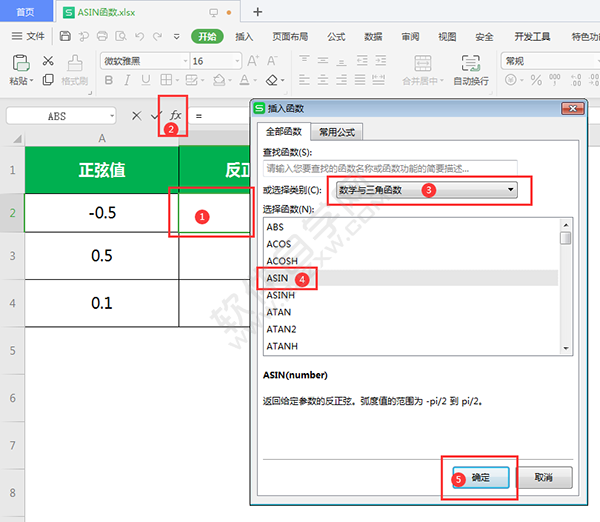
Task: Click the Clear eraser icon
Action: click(272, 80)
